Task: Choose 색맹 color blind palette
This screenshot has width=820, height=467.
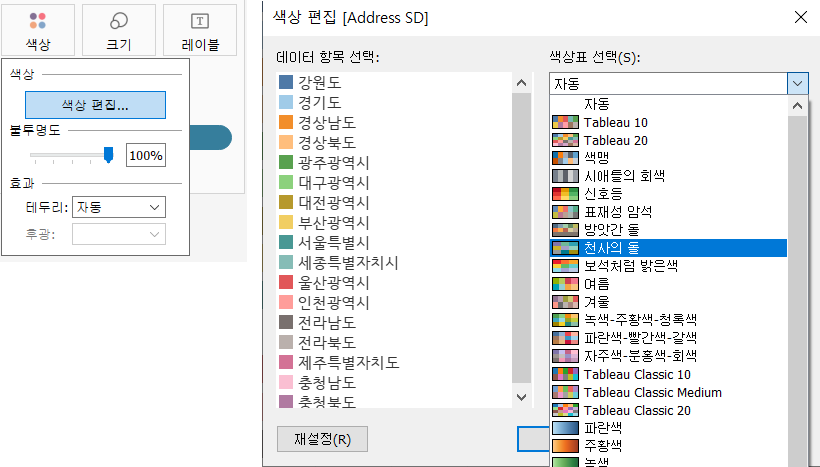Action: pyautogui.click(x=669, y=158)
